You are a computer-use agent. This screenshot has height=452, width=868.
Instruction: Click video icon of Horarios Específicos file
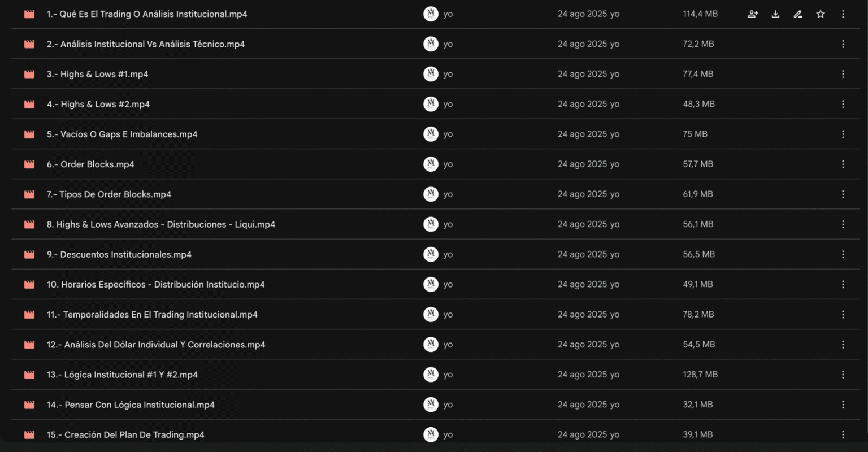click(29, 285)
